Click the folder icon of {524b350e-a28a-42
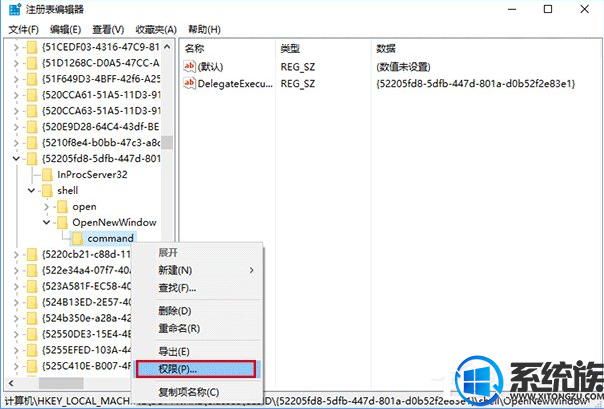The width and height of the screenshot is (604, 409). tap(32, 319)
